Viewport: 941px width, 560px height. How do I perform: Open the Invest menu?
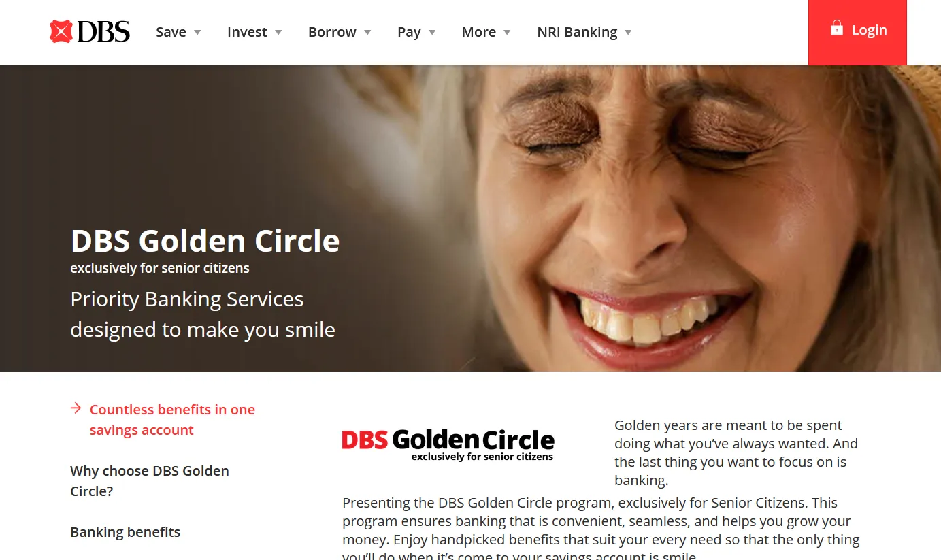tap(255, 32)
